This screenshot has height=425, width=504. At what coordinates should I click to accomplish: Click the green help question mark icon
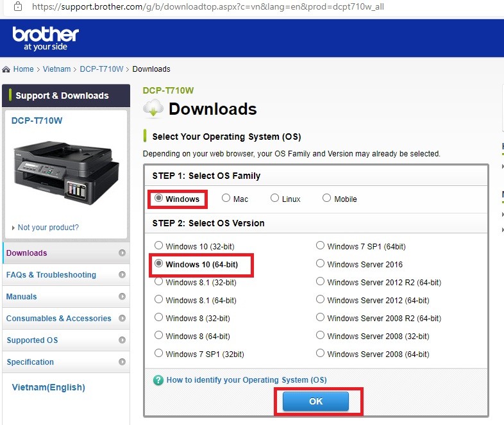(158, 380)
